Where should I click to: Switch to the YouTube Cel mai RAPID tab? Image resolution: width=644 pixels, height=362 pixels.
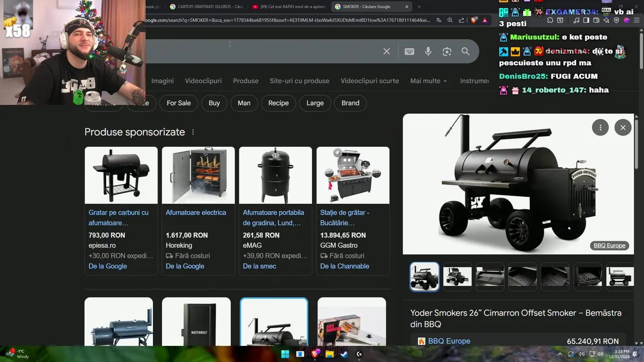289,7
